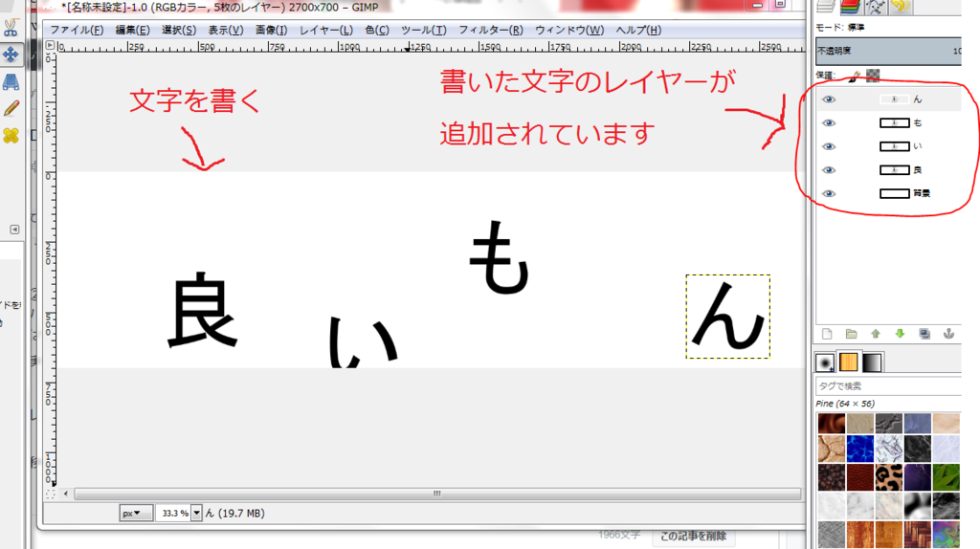Open the Undo History dock tab
Screen dimensions: 980x549
pyautogui.click(x=900, y=7)
